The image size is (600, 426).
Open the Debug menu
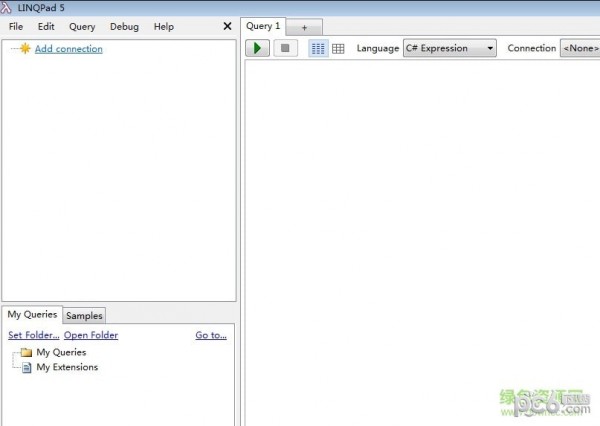[x=124, y=27]
